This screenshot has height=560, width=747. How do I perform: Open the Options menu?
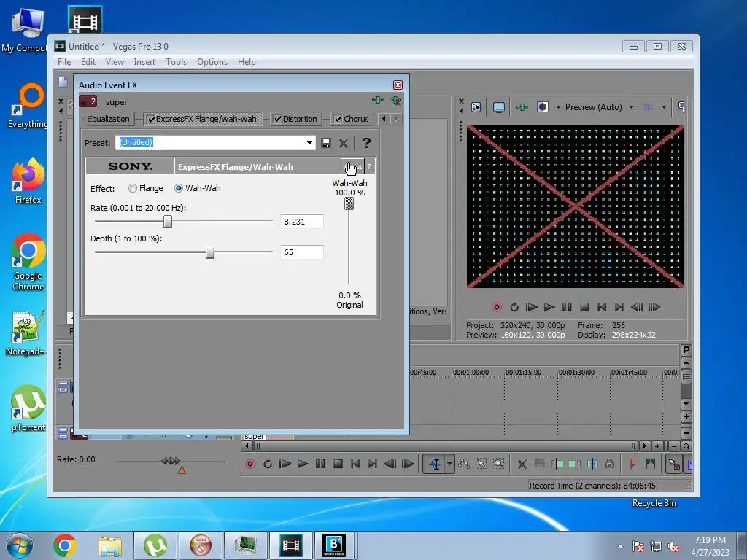[212, 62]
